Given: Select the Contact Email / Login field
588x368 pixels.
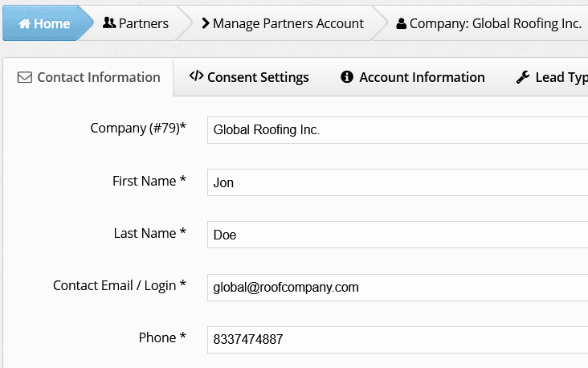Looking at the screenshot, I should pyautogui.click(x=398, y=288).
